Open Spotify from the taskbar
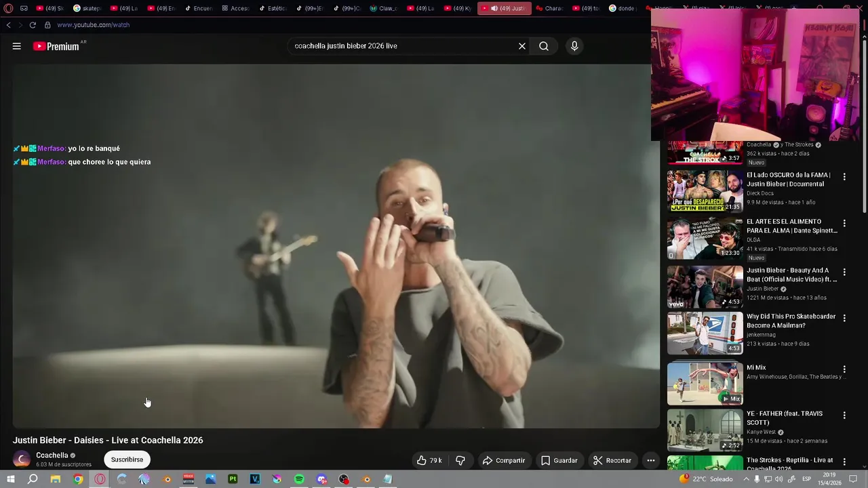 tap(299, 479)
